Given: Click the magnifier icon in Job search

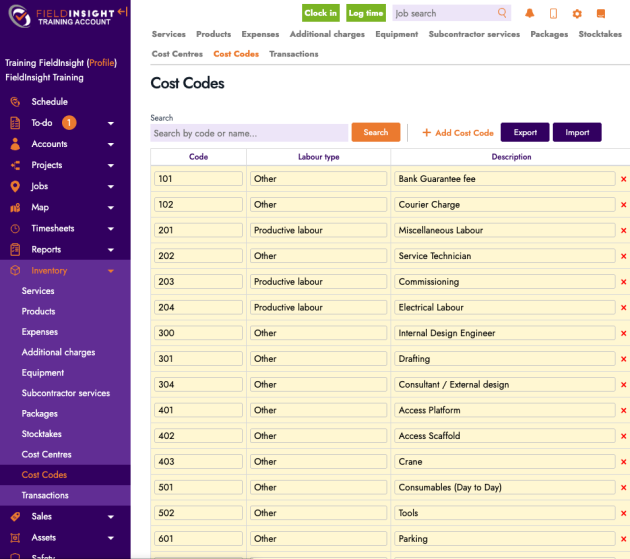Looking at the screenshot, I should [x=502, y=13].
